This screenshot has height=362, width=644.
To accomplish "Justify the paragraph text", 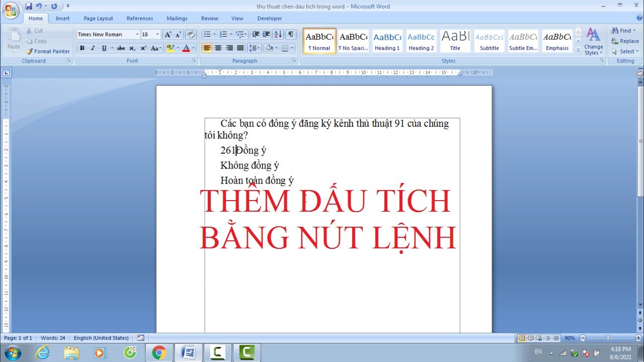I will 240,48.
